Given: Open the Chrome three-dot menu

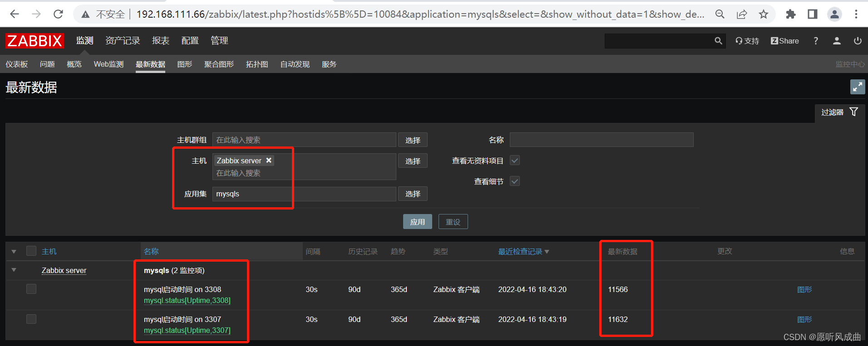Looking at the screenshot, I should click(856, 14).
